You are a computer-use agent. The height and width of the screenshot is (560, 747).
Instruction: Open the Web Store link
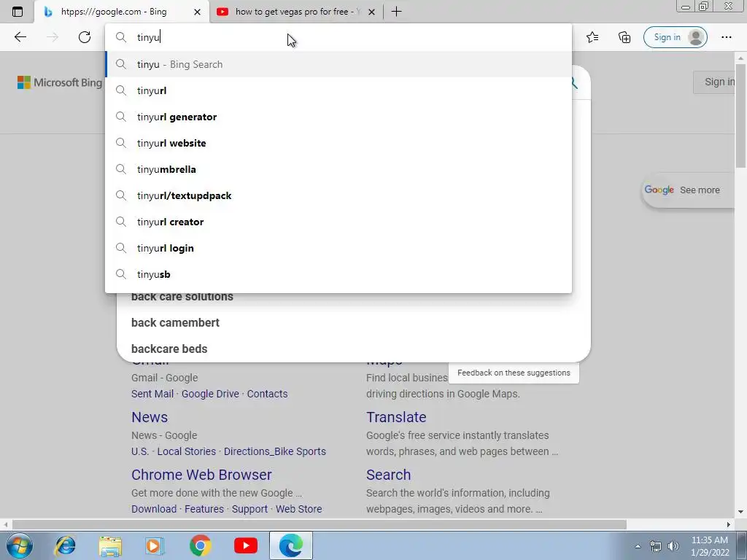point(298,509)
